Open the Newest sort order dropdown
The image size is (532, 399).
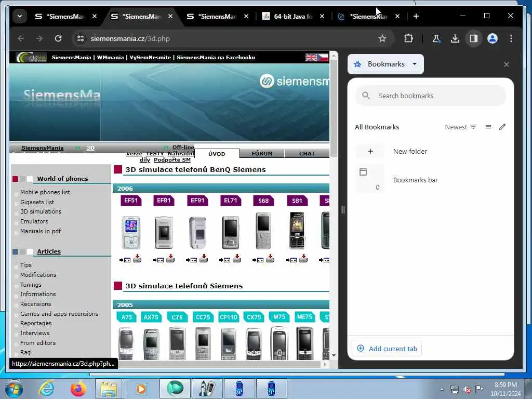click(x=461, y=127)
